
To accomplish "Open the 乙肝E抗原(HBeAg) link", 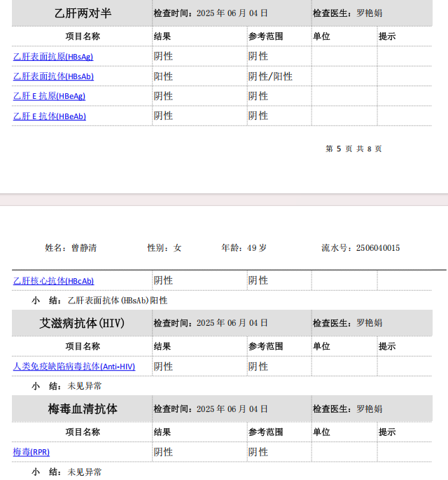I will pos(49,96).
